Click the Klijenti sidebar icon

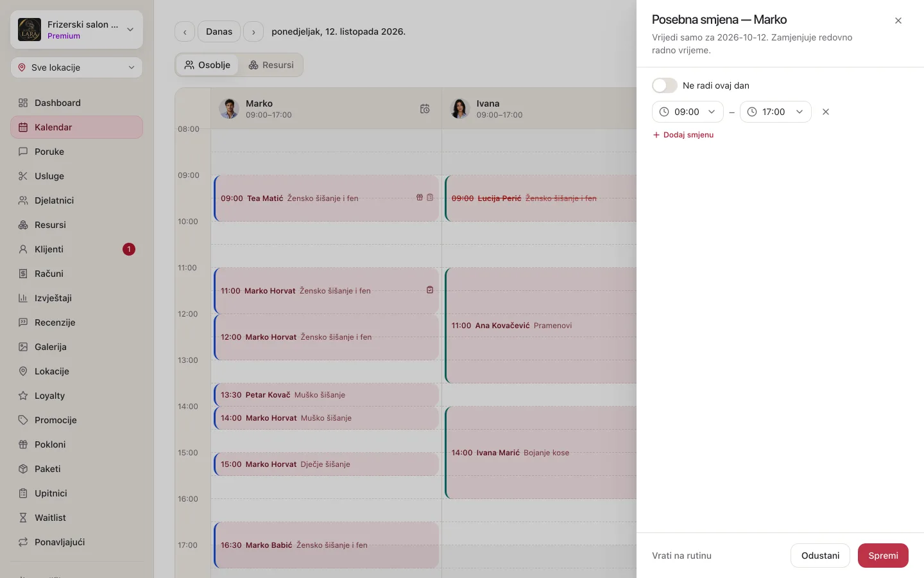[x=23, y=249]
